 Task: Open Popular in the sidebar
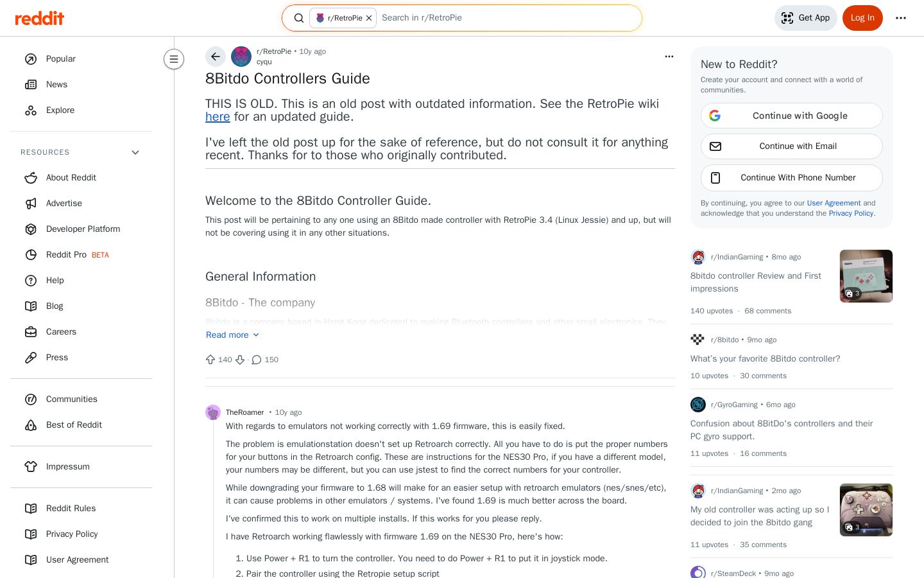pos(81,59)
